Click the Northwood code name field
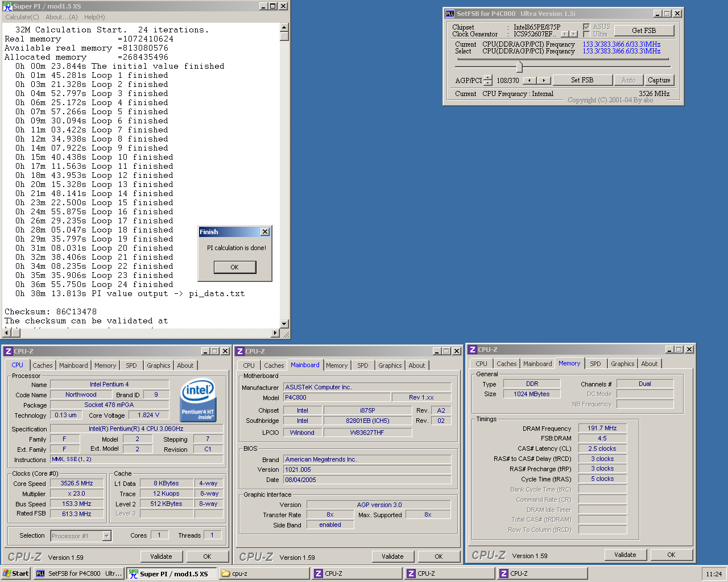Screen dimensions: 728x582 point(81,394)
